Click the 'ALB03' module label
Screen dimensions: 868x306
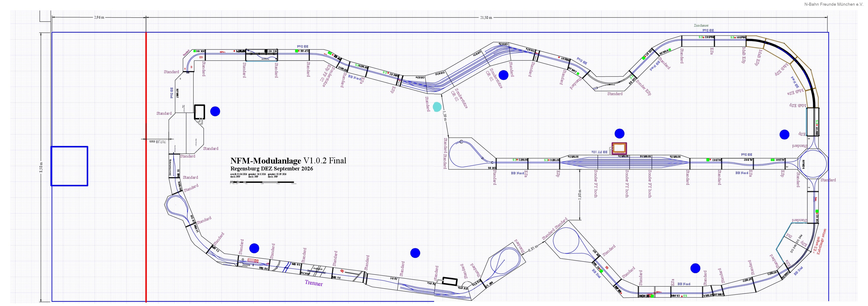(x=716, y=160)
